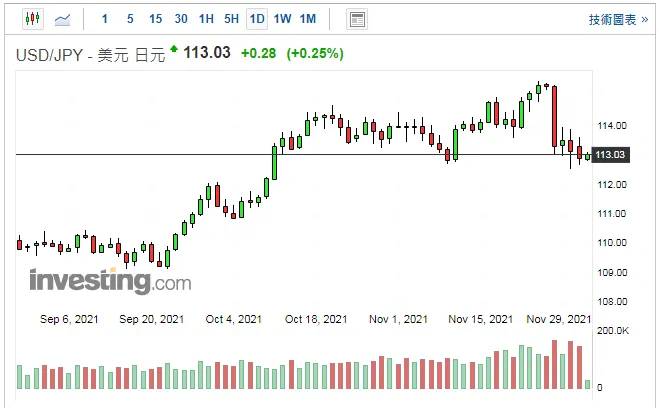Image resolution: width=659 pixels, height=408 pixels.
Task: Click the current price 113.03 header value
Action: coord(207,53)
